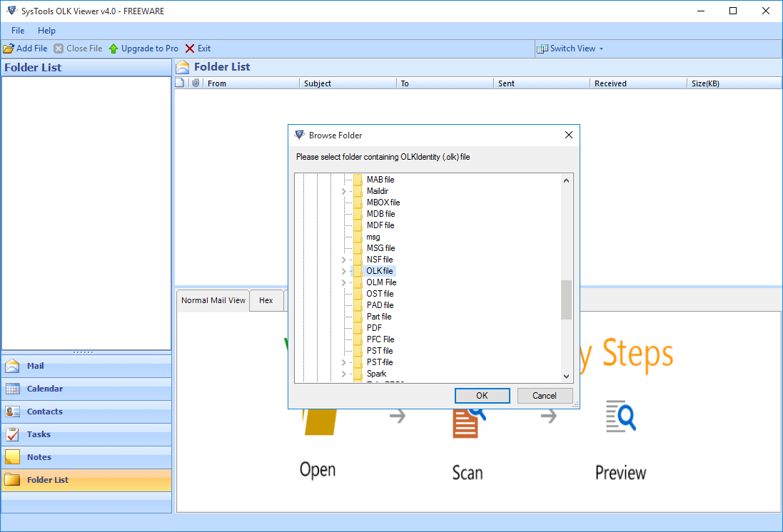
Task: Open the Help menu
Action: click(46, 31)
